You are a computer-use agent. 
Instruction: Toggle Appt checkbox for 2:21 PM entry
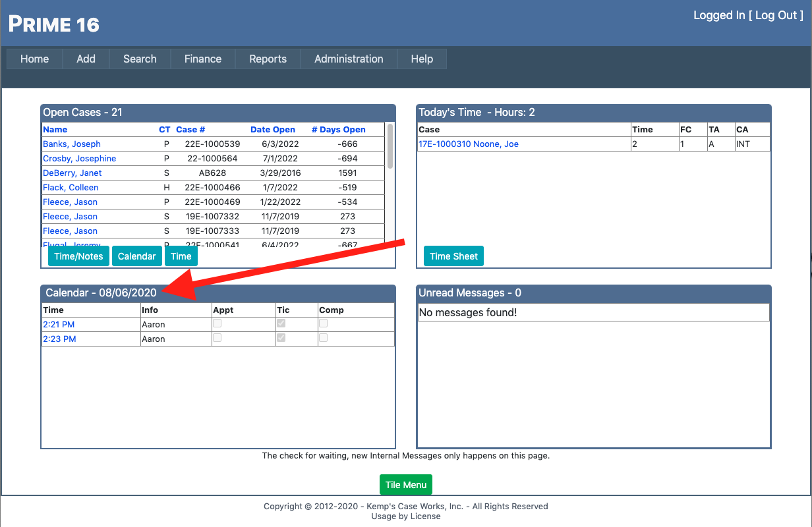click(217, 323)
